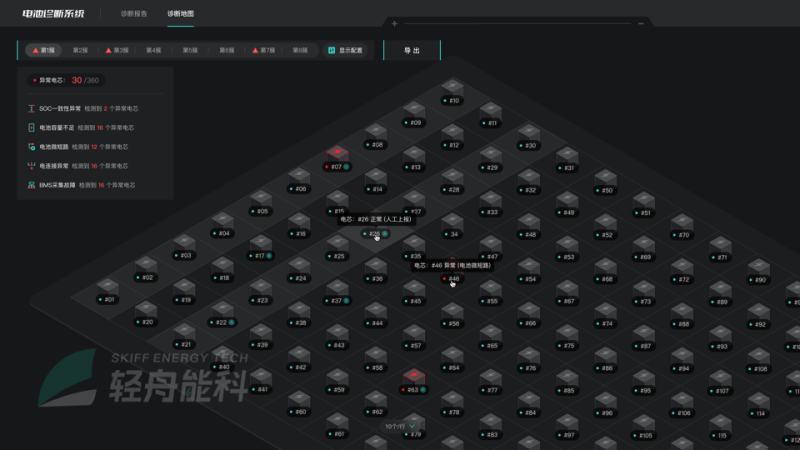
Task: Click the teal badge beside cell #26
Action: click(x=384, y=234)
